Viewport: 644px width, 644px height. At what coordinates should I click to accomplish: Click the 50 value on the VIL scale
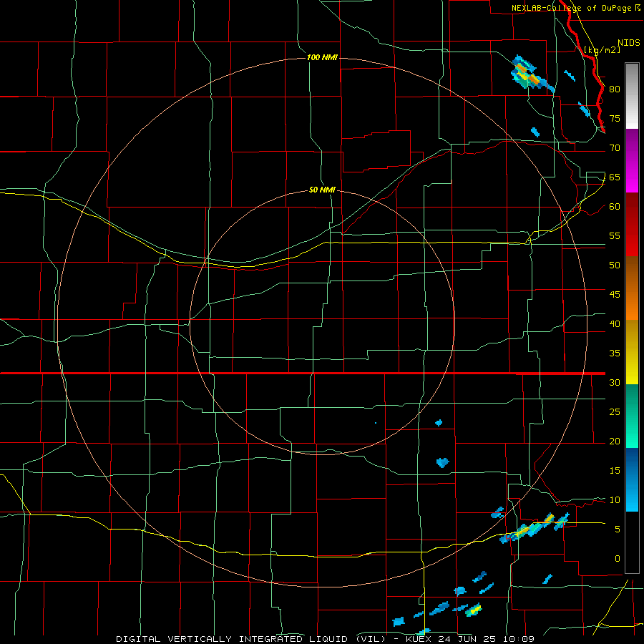pyautogui.click(x=615, y=265)
